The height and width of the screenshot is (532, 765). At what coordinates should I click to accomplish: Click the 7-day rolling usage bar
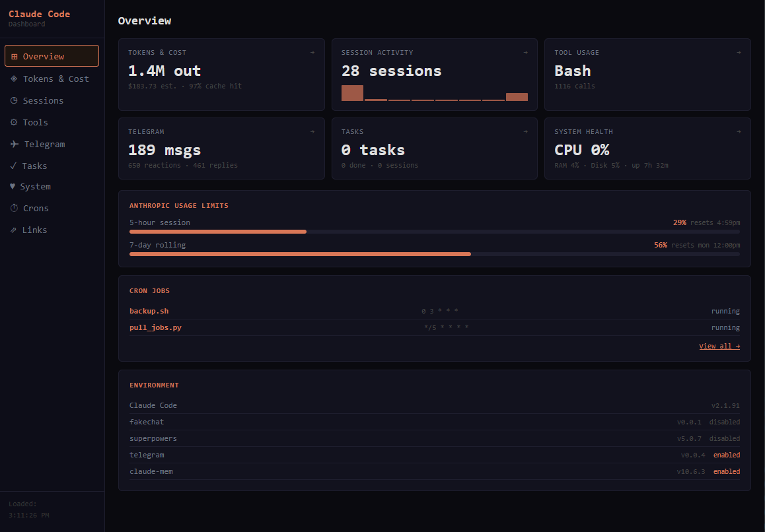click(434, 254)
